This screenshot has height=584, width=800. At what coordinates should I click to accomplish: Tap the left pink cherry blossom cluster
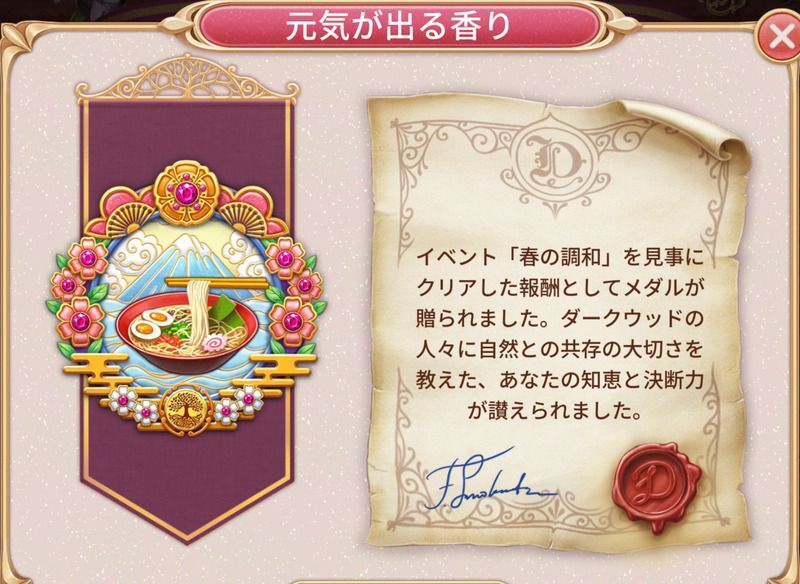pyautogui.click(x=80, y=295)
